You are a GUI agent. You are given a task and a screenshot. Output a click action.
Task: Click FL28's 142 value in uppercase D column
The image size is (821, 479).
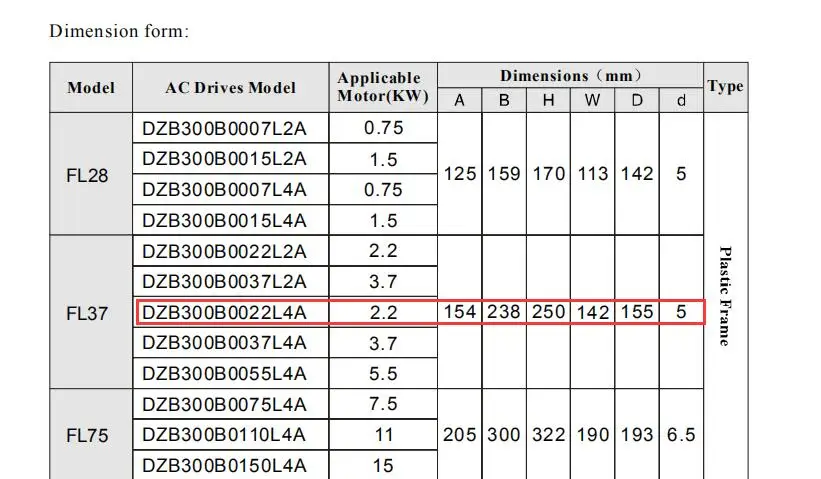[x=637, y=174]
